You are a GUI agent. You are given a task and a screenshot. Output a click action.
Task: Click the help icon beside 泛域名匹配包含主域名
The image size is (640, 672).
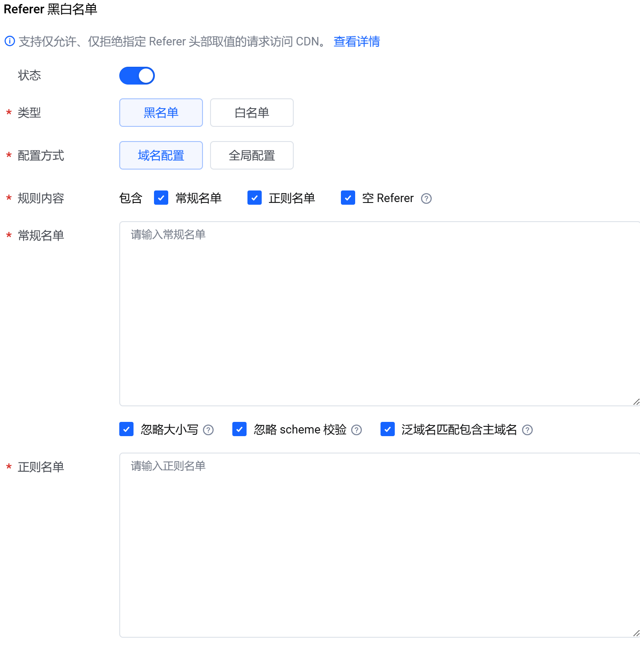(x=527, y=430)
